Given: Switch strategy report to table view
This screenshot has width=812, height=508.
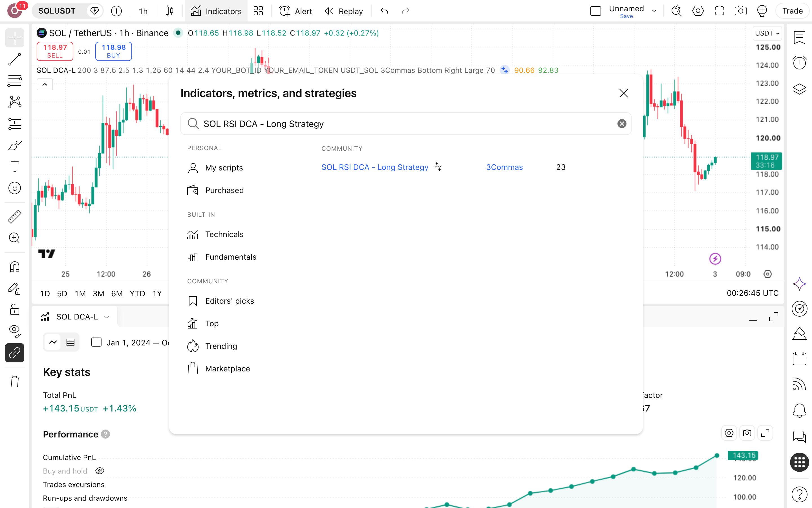Looking at the screenshot, I should click(70, 342).
